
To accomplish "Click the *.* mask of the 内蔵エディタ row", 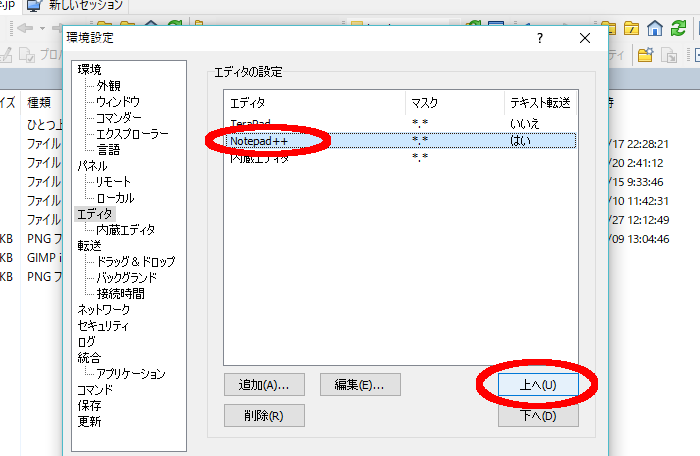I will 420,157.
